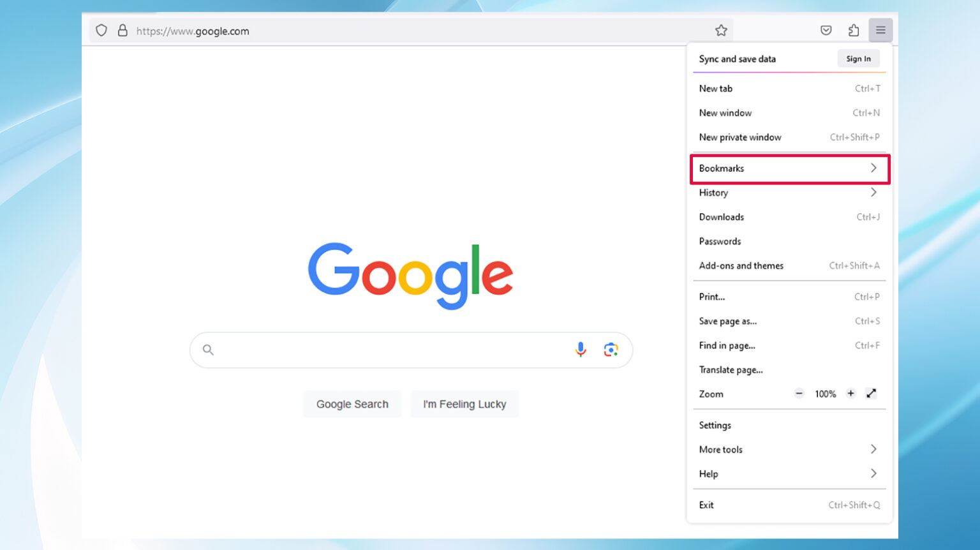Open a New private window

coord(739,137)
